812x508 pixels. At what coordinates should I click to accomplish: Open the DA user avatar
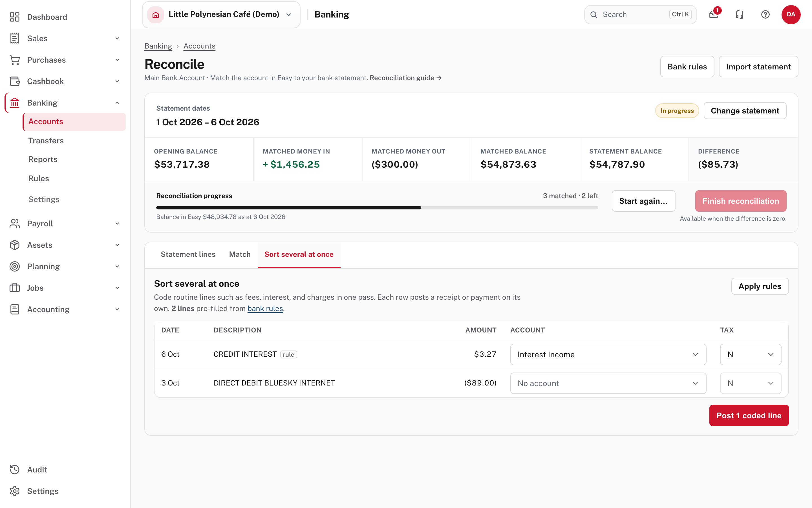(791, 14)
